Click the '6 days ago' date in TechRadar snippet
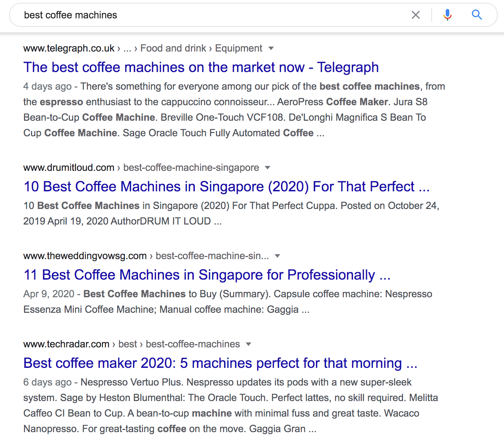The image size is (504, 442). click(47, 382)
